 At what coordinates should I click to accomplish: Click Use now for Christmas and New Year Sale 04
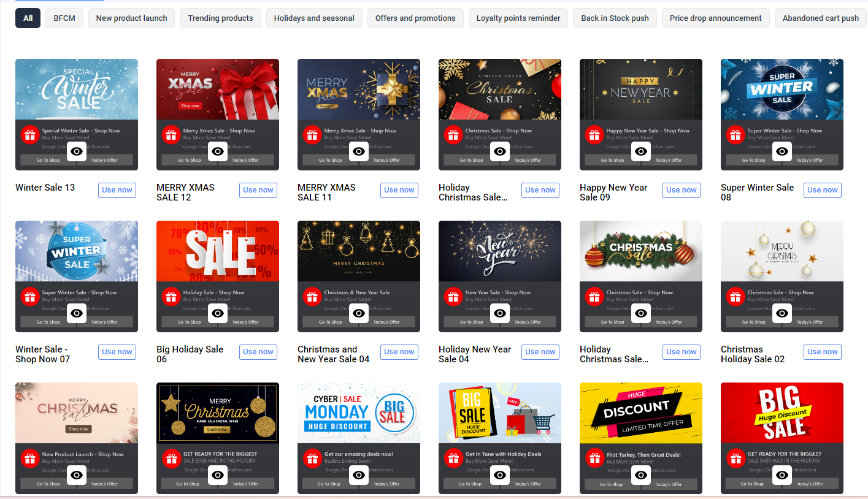[x=399, y=352]
